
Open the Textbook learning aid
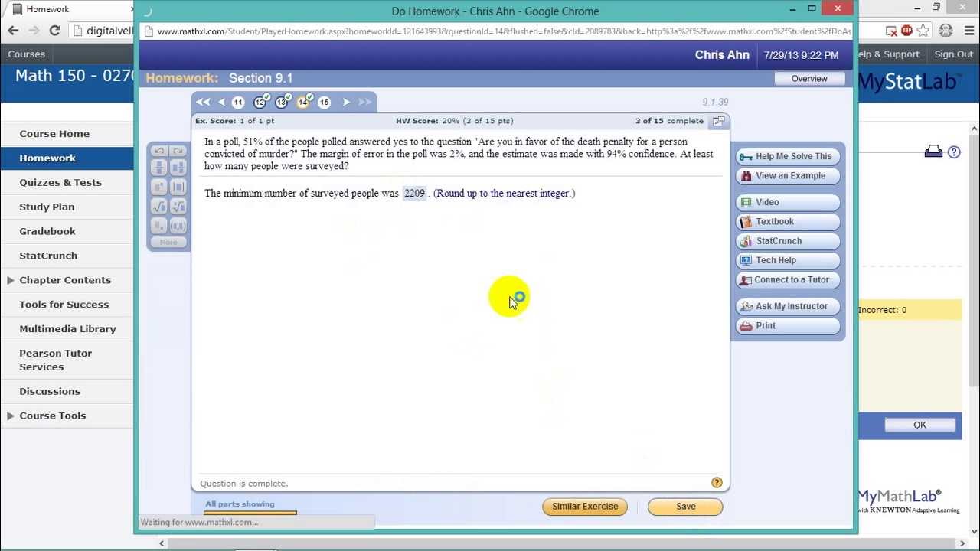[788, 221]
